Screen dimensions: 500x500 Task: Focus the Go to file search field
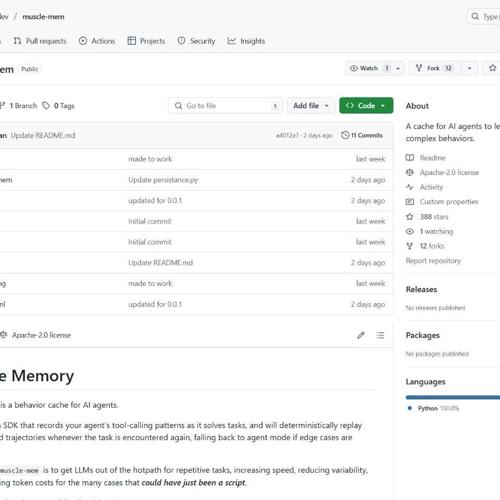click(x=225, y=106)
